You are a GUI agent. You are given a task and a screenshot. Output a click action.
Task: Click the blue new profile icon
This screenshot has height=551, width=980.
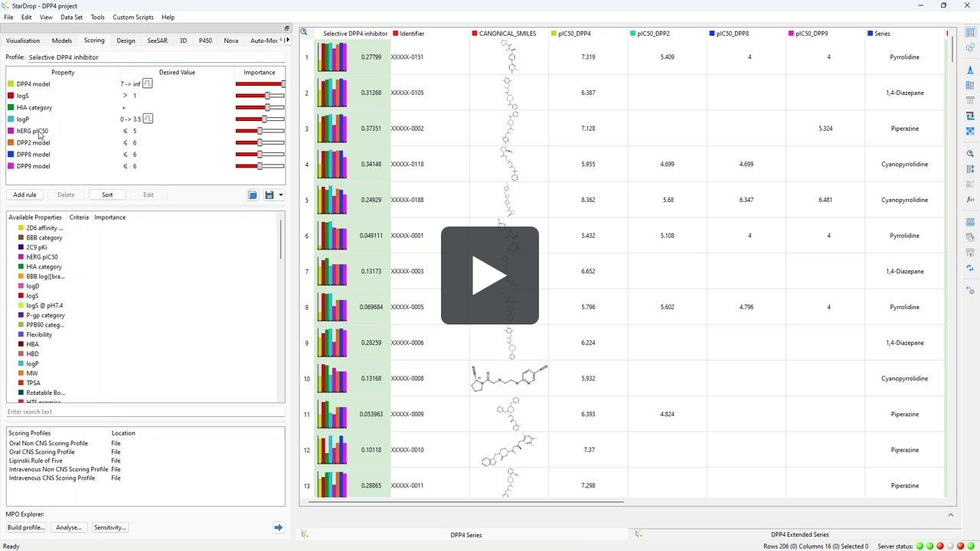253,195
